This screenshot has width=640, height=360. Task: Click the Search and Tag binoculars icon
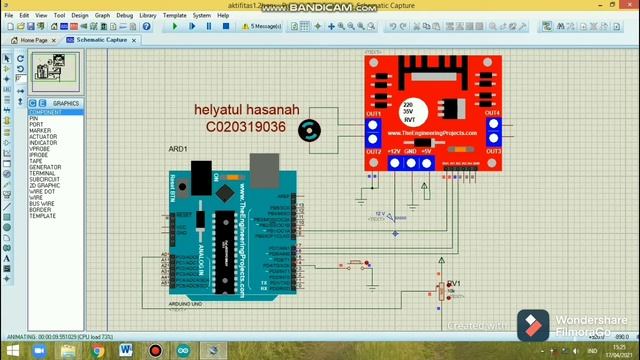[561, 27]
